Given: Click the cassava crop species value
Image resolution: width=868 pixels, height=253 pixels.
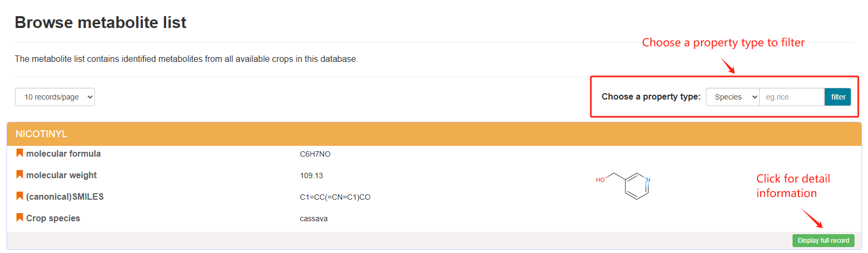Looking at the screenshot, I should [x=314, y=219].
